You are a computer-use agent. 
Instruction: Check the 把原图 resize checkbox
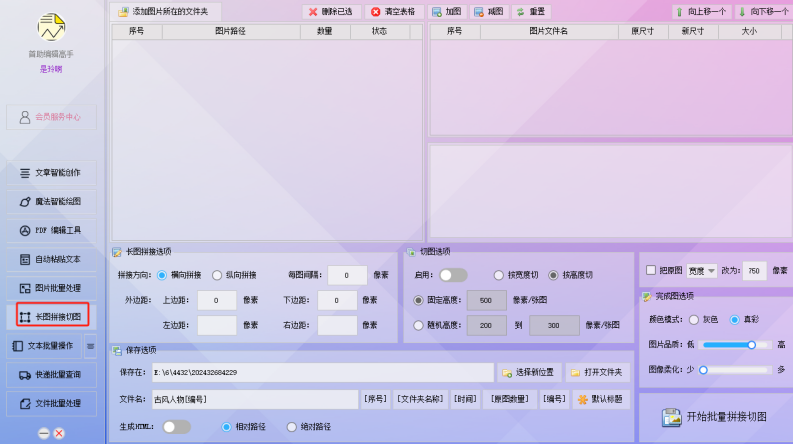tap(651, 271)
